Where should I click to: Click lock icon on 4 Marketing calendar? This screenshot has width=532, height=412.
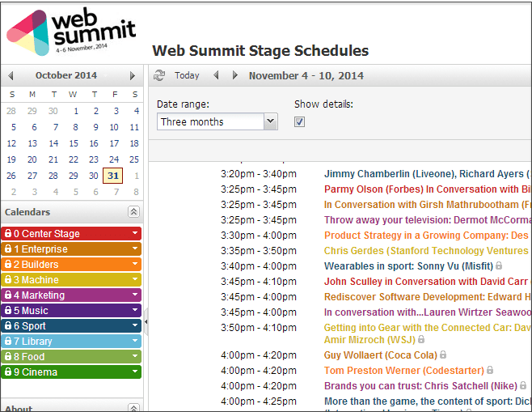(x=8, y=295)
